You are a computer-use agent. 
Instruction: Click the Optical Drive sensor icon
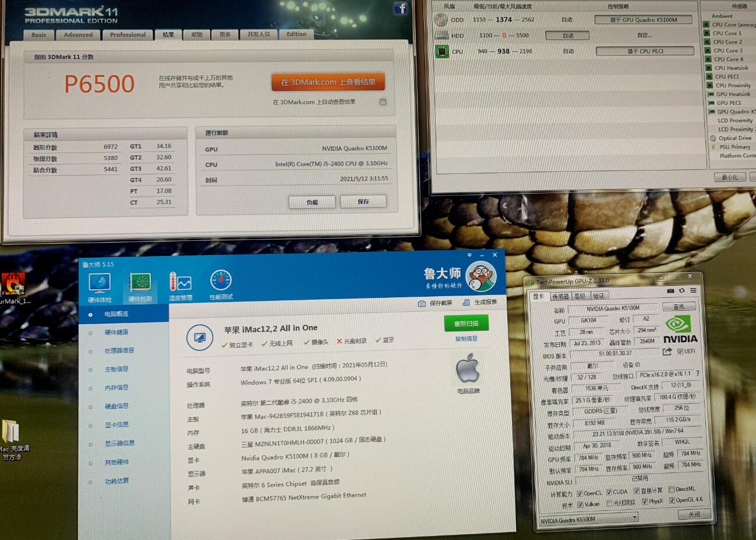coord(713,138)
